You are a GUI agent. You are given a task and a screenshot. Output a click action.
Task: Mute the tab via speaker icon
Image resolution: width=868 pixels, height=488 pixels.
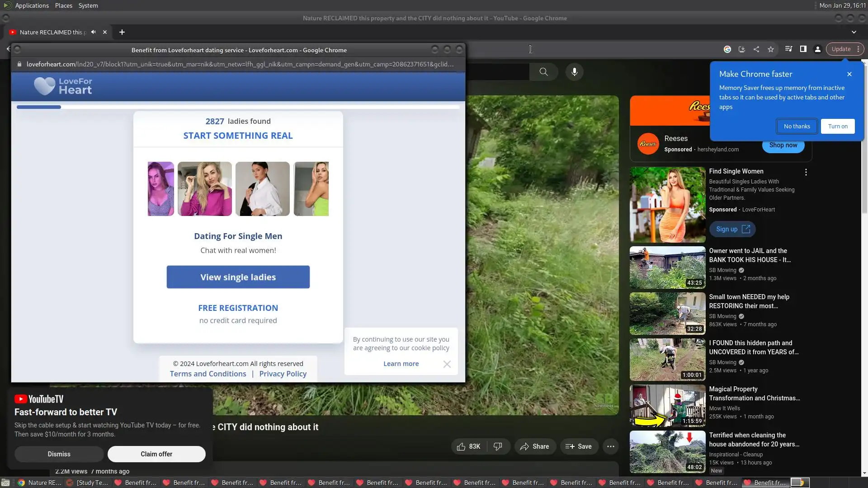pyautogui.click(x=93, y=32)
